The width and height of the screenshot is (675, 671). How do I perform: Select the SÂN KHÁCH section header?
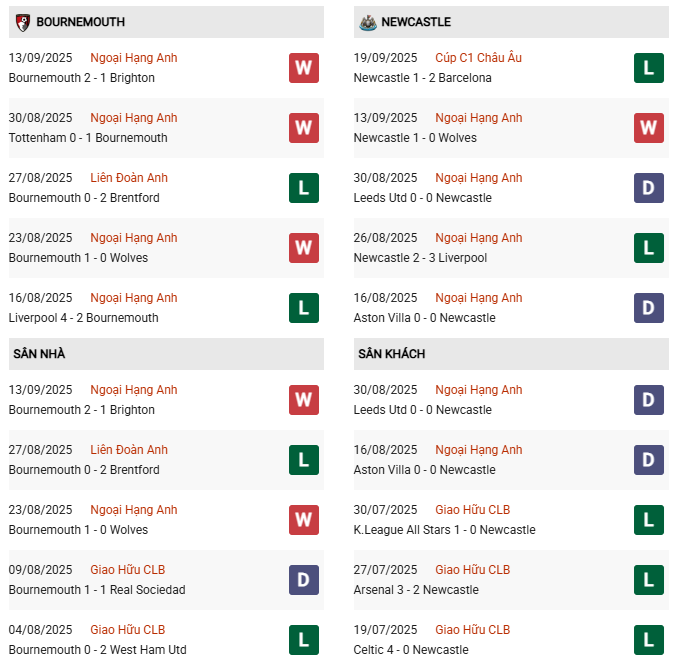point(511,354)
